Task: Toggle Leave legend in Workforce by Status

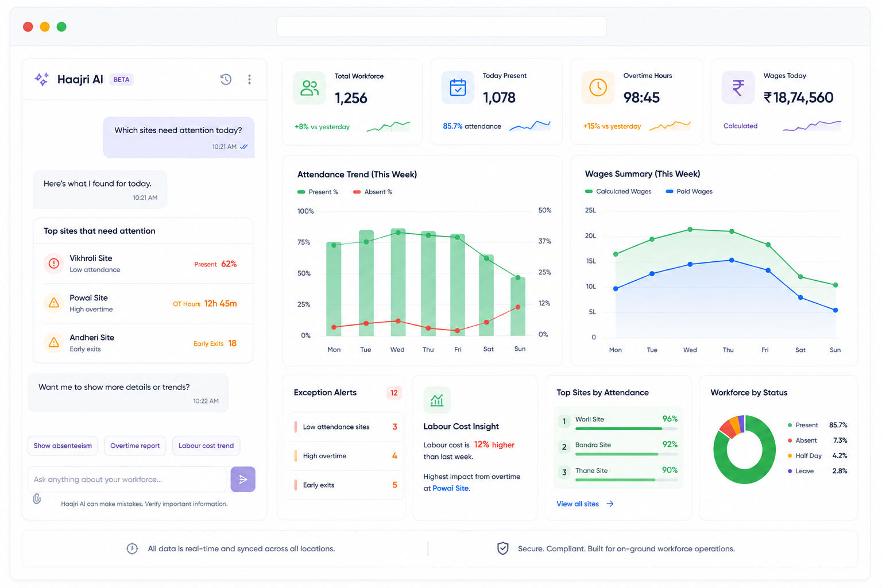Action: point(818,471)
